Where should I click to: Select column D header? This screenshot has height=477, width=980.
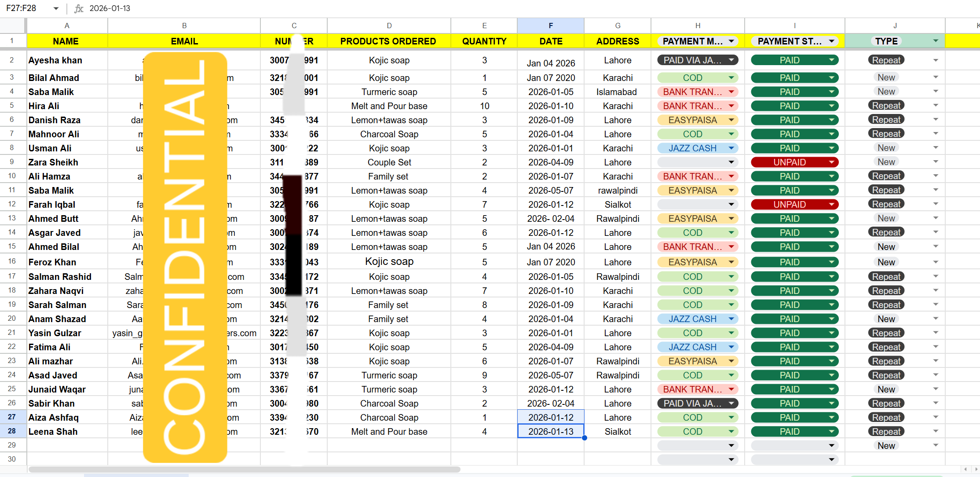[389, 26]
